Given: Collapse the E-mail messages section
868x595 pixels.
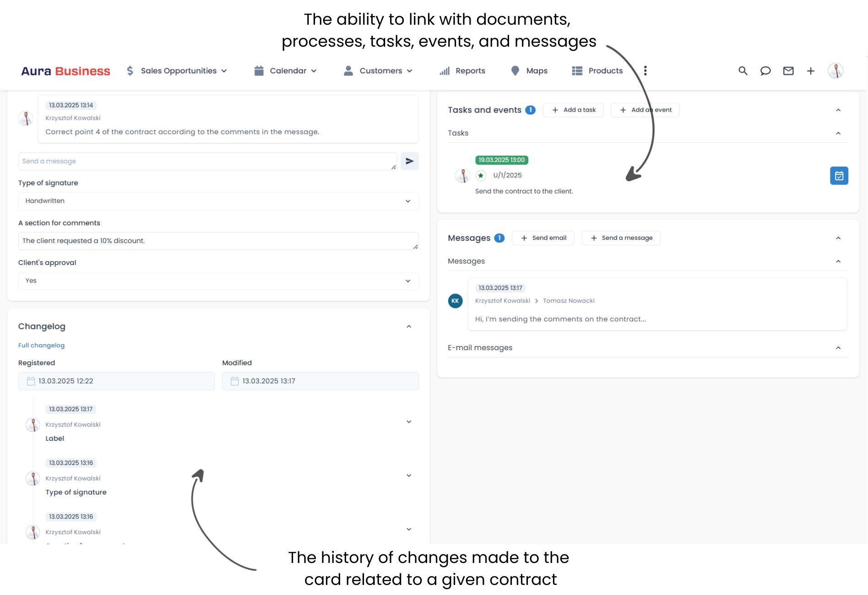Looking at the screenshot, I should [838, 347].
